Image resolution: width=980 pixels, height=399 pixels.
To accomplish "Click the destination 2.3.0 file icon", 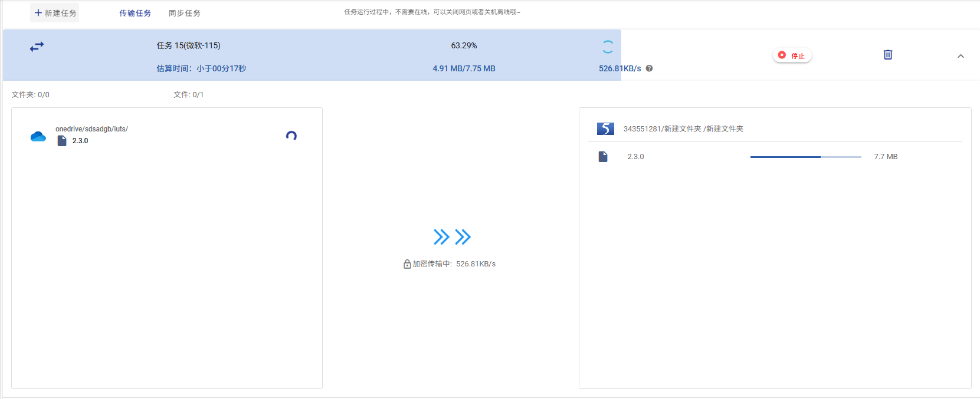I will (603, 157).
